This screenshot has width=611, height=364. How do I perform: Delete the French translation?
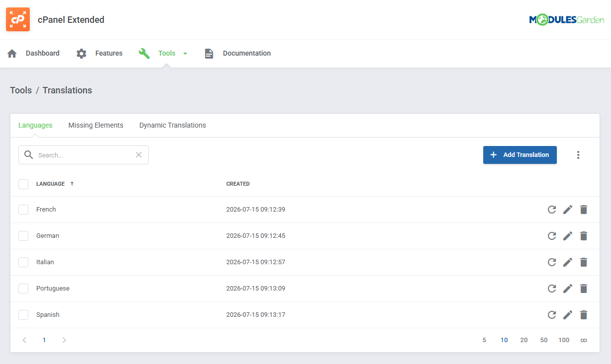point(584,210)
